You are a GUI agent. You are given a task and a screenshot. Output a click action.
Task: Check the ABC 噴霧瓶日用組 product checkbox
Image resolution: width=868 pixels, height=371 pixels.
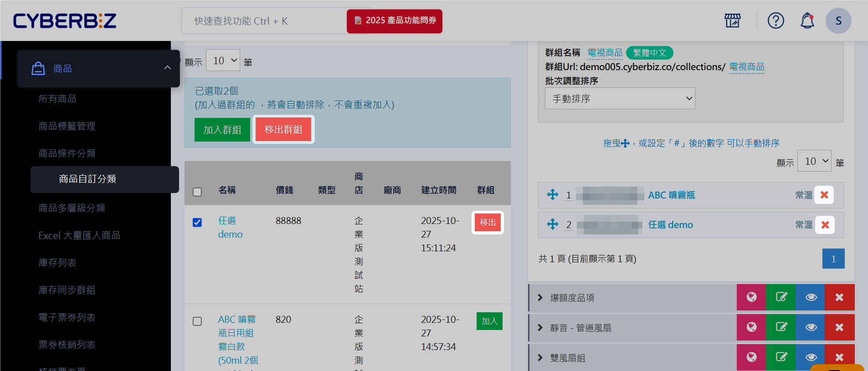[197, 321]
